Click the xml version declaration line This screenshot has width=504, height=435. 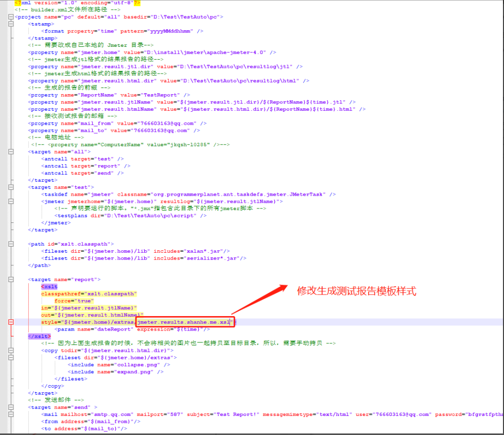click(77, 3)
